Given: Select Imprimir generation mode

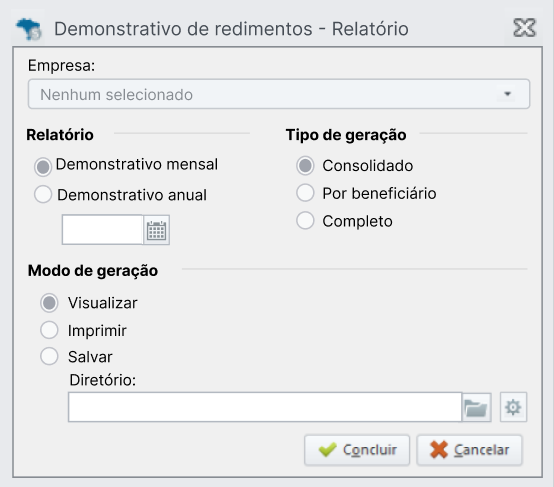Looking at the screenshot, I should coord(49,330).
